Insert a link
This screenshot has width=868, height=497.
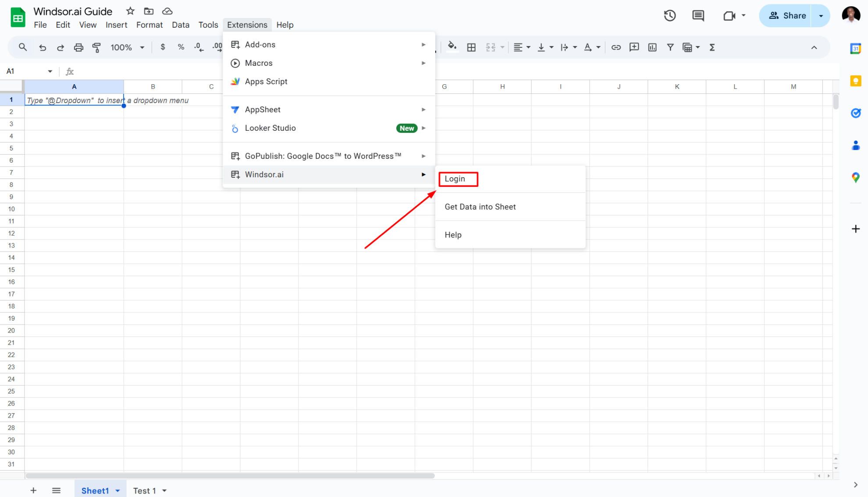pyautogui.click(x=616, y=47)
